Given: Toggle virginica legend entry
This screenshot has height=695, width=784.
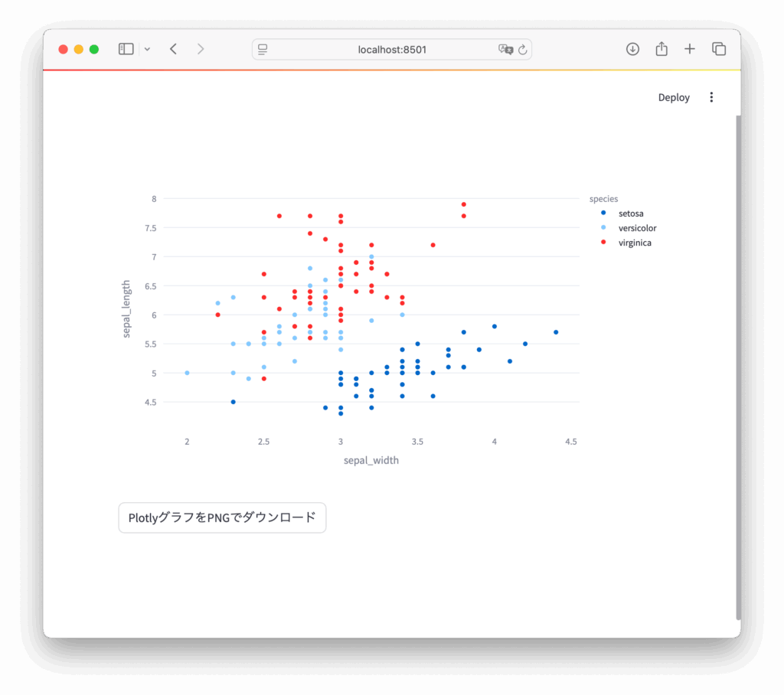Looking at the screenshot, I should (634, 243).
